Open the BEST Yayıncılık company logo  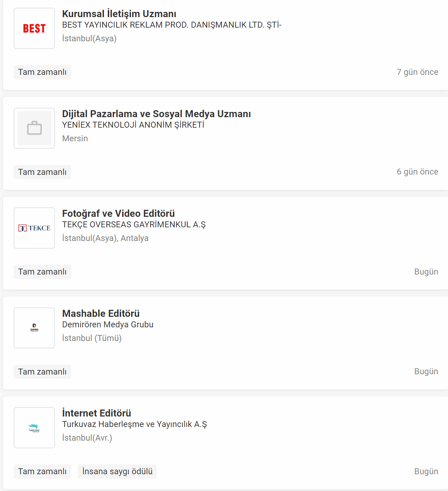click(x=34, y=28)
